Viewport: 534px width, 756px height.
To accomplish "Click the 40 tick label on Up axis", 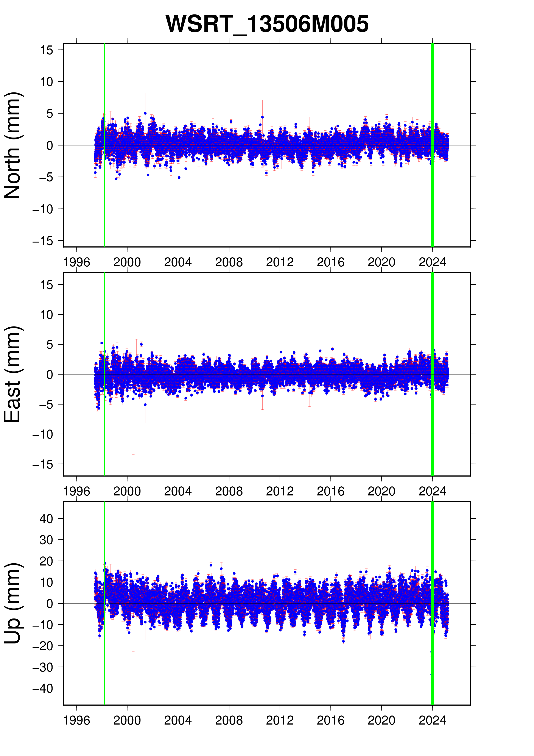I will [x=46, y=519].
